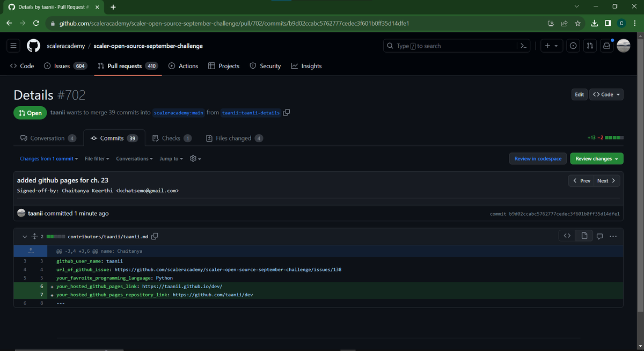Viewport: 644px width, 351px height.
Task: Open the Actions tab
Action: pos(183,66)
